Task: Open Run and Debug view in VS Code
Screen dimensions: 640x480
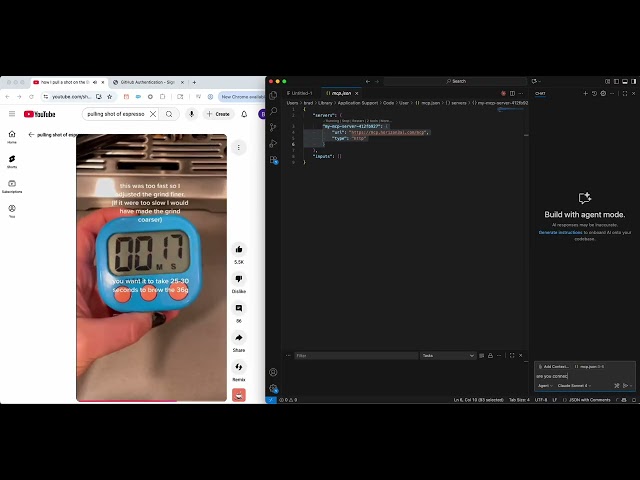Action: 273,143
